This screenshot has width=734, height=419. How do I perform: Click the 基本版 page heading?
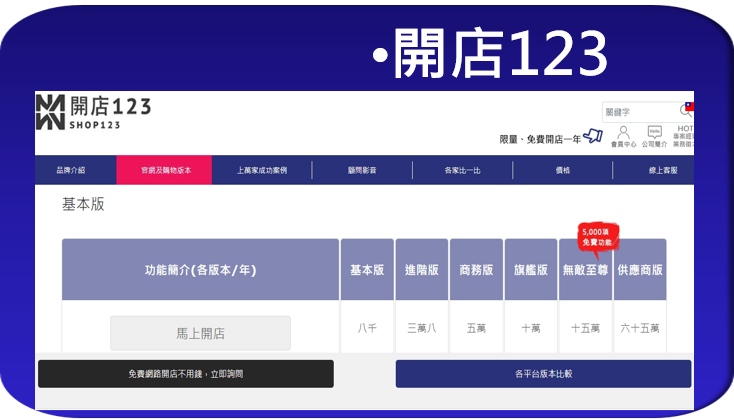tap(83, 204)
